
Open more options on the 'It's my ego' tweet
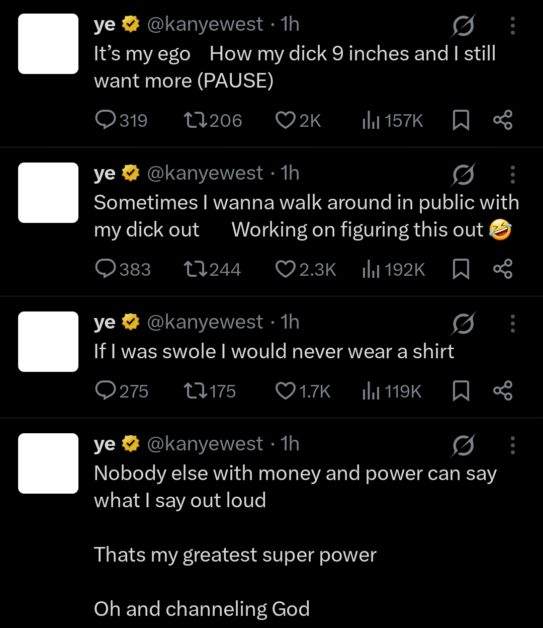512,26
